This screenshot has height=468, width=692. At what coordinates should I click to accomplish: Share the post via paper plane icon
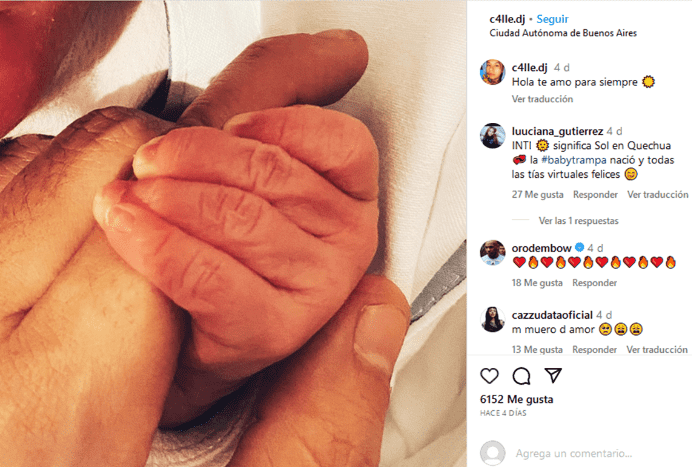pyautogui.click(x=553, y=375)
